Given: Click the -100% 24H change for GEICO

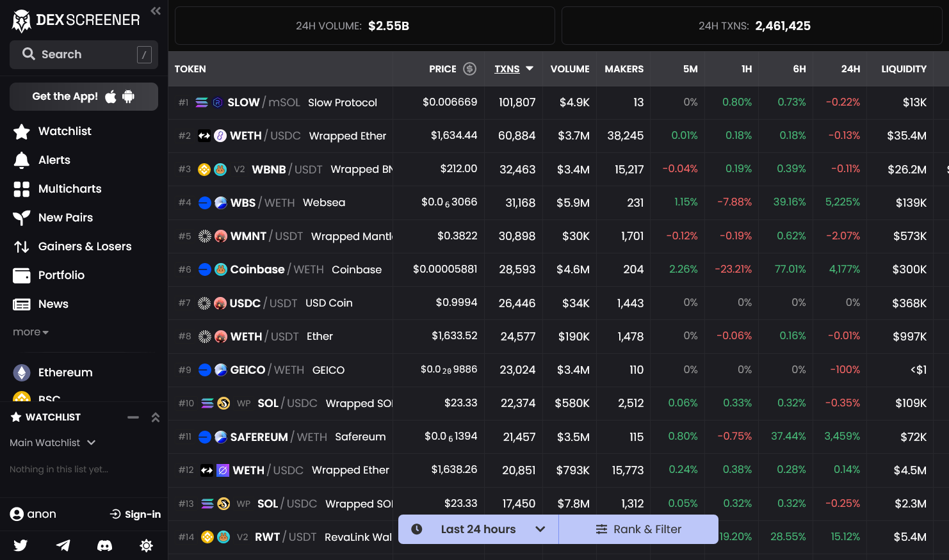Looking at the screenshot, I should (x=845, y=370).
